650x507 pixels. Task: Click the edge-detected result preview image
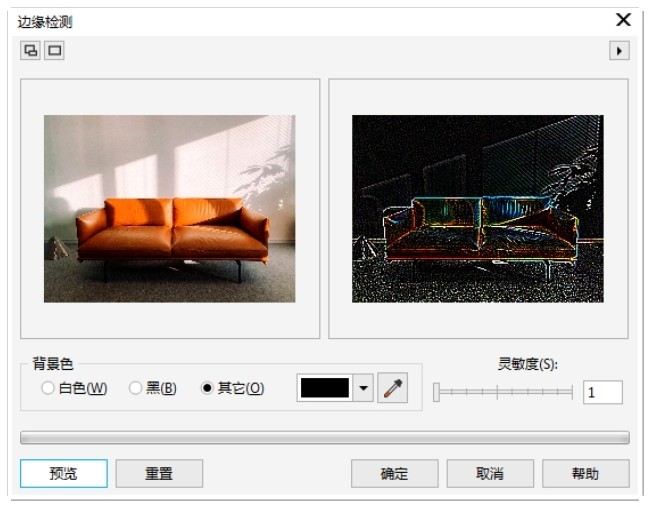478,209
